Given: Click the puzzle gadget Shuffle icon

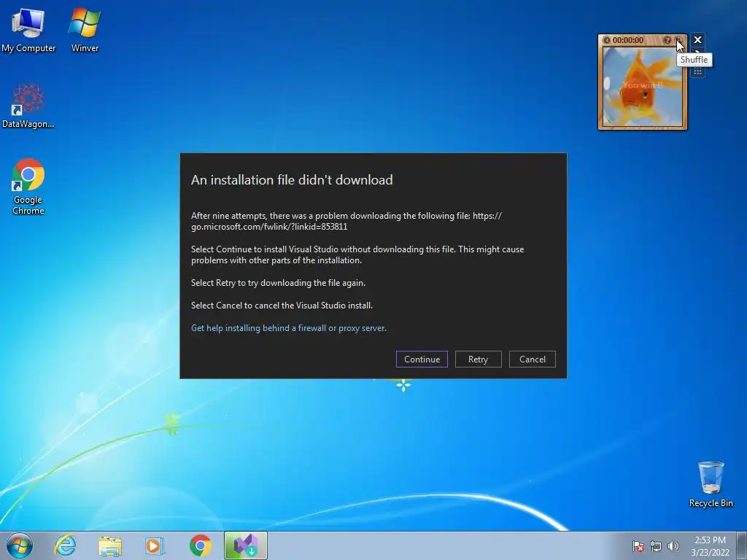Looking at the screenshot, I should click(x=678, y=40).
